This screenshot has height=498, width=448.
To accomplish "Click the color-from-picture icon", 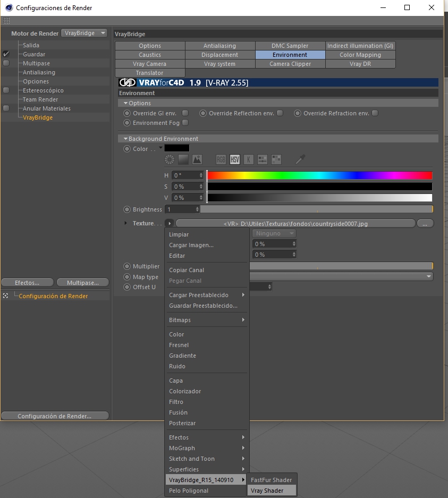I will point(197,159).
